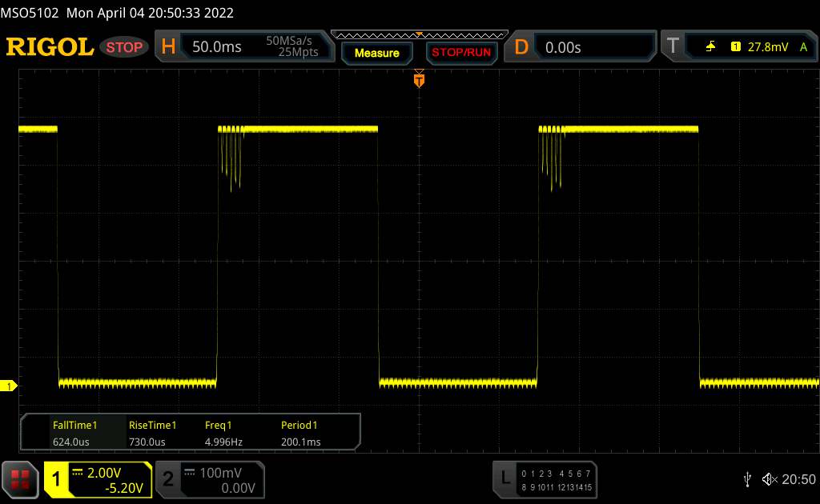820x504 pixels.
Task: Open the 50.0ms timebase setting
Action: (x=217, y=47)
